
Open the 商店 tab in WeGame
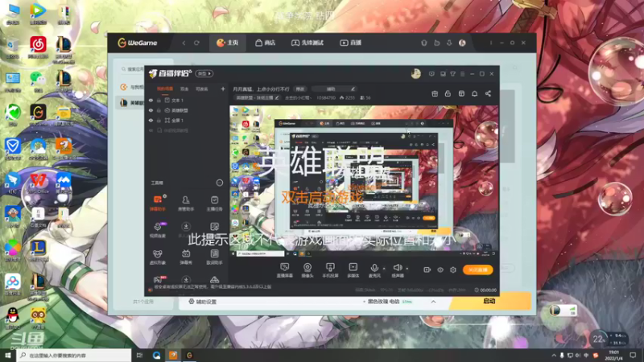(x=266, y=43)
